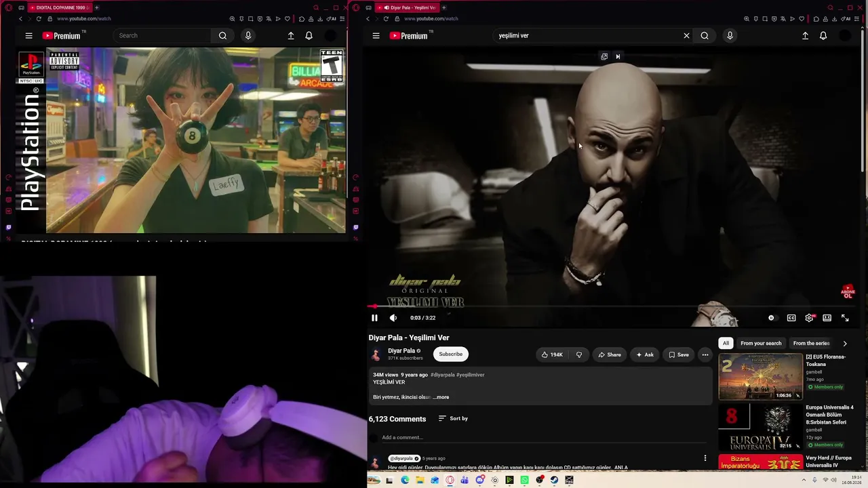Open the easy setup menu in left browser
Screen dimensions: 868x488
click(x=342, y=19)
